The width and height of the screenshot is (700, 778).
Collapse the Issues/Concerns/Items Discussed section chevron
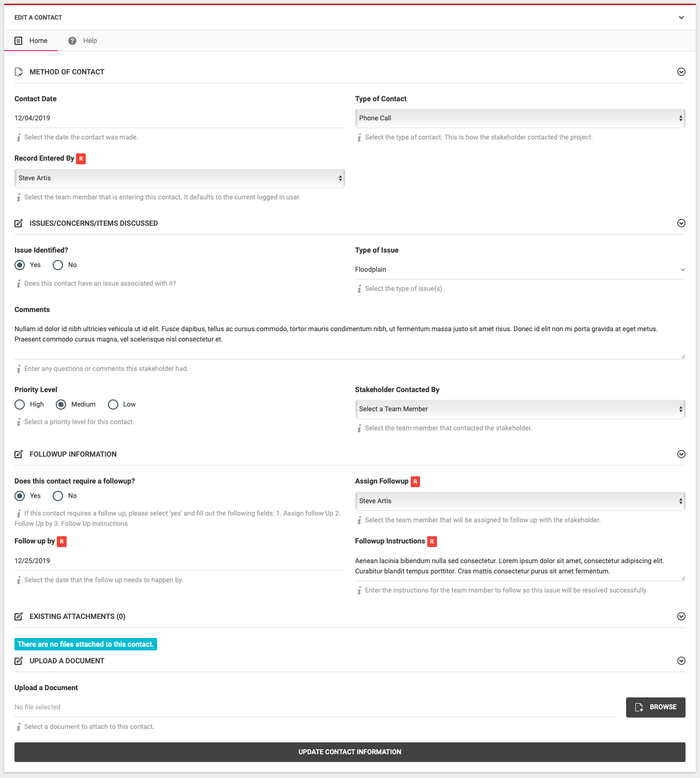click(681, 223)
